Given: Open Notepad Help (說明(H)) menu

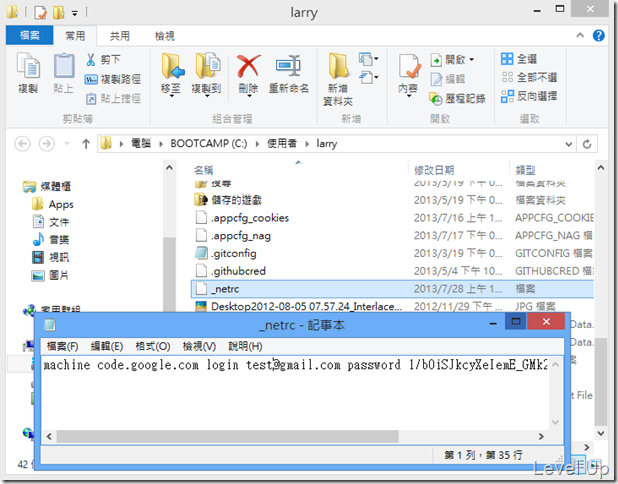Looking at the screenshot, I should tap(245, 346).
